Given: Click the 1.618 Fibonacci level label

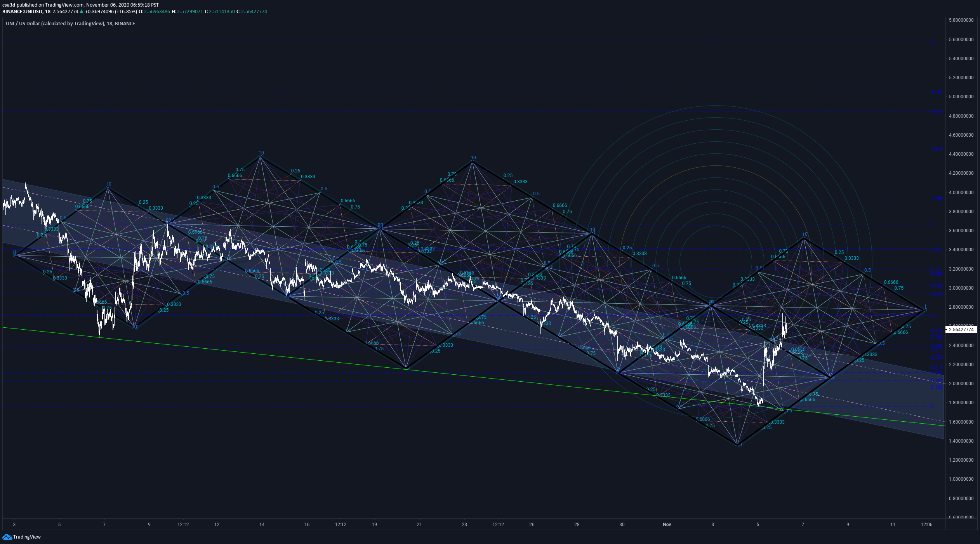Looking at the screenshot, I should 937,112.
